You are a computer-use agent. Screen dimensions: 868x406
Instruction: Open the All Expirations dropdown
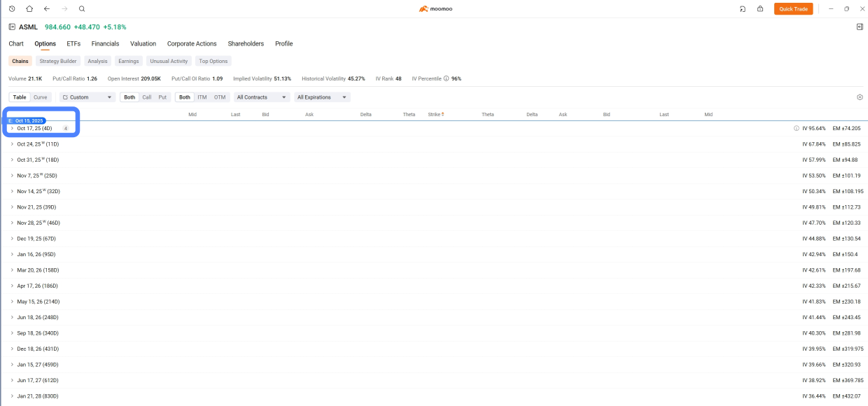tap(323, 97)
